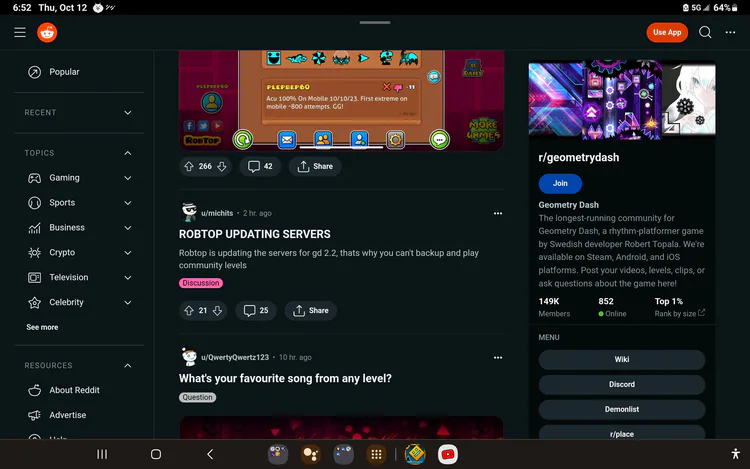The image size is (750, 469).
Task: Downvote the ROBTOP UPDATING SERVERS post
Action: tap(218, 311)
